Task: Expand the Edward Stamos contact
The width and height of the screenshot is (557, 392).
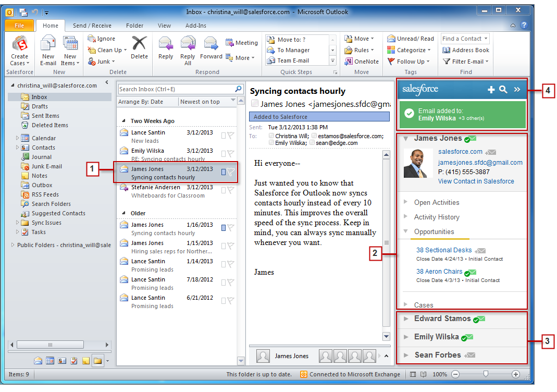Action: (406, 319)
